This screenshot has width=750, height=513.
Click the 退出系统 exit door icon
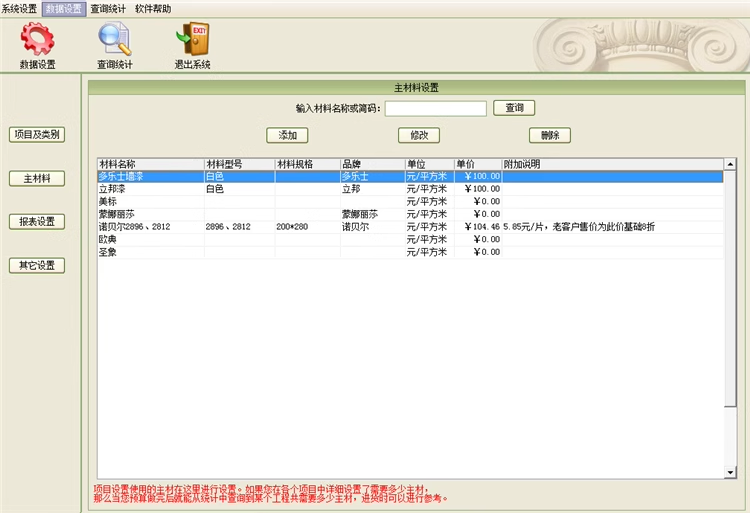point(192,39)
